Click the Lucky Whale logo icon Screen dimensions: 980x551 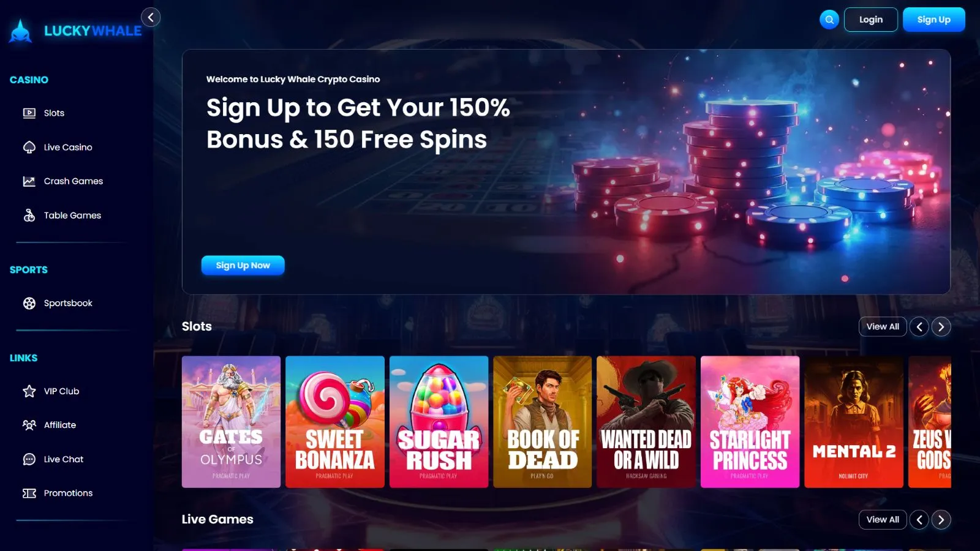point(20,31)
